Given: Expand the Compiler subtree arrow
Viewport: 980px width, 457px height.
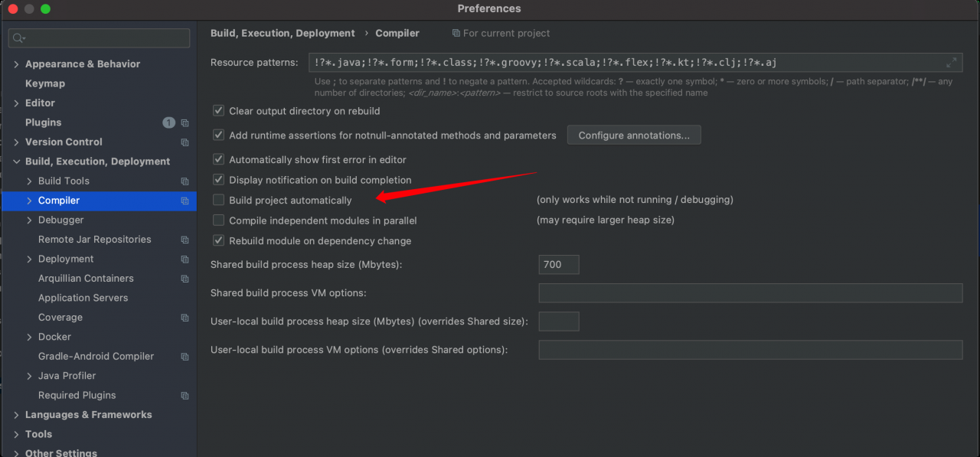Looking at the screenshot, I should coord(30,201).
